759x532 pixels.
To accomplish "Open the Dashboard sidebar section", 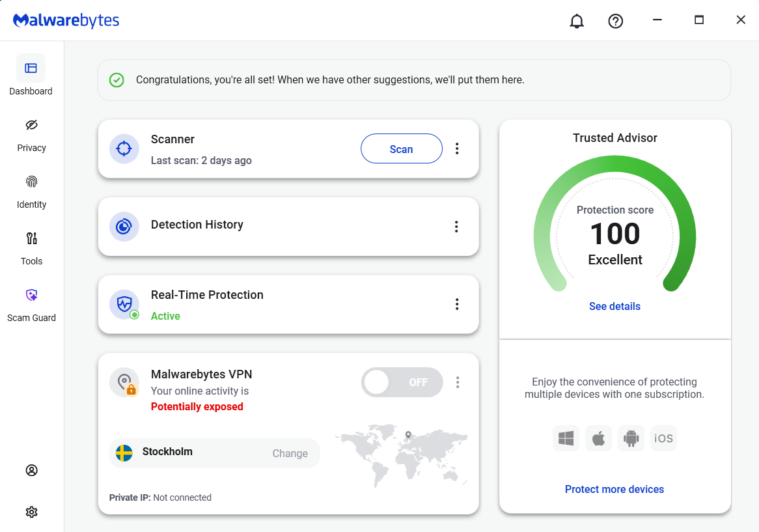I will coord(31,76).
